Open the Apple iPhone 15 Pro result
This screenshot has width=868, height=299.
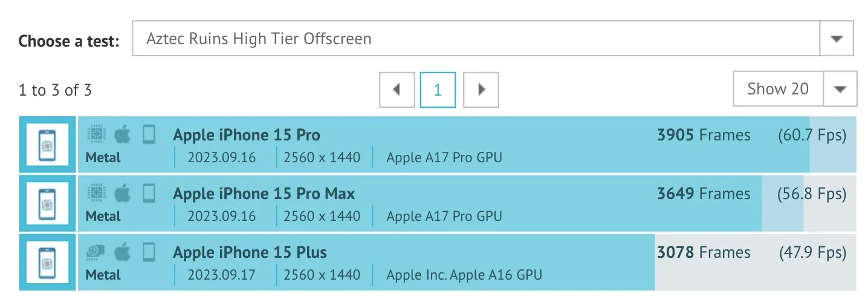[x=247, y=134]
